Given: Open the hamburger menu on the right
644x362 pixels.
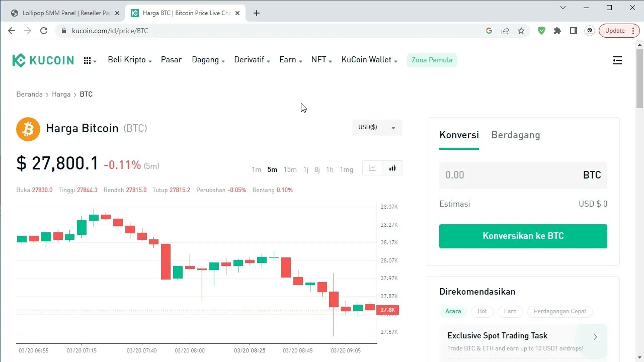Looking at the screenshot, I should 617,60.
